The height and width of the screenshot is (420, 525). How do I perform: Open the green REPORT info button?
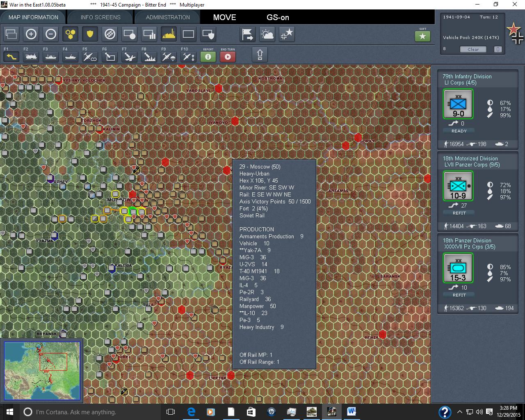tap(208, 57)
